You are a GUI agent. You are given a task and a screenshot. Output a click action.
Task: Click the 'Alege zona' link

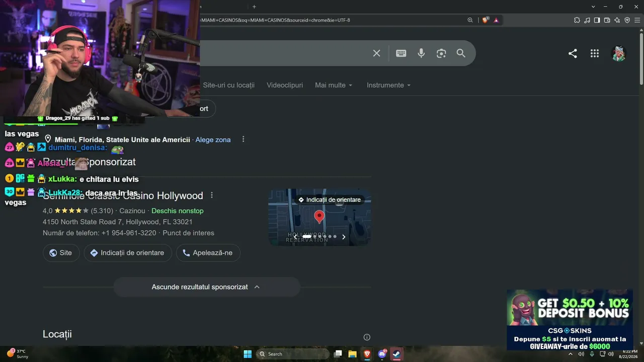click(213, 140)
